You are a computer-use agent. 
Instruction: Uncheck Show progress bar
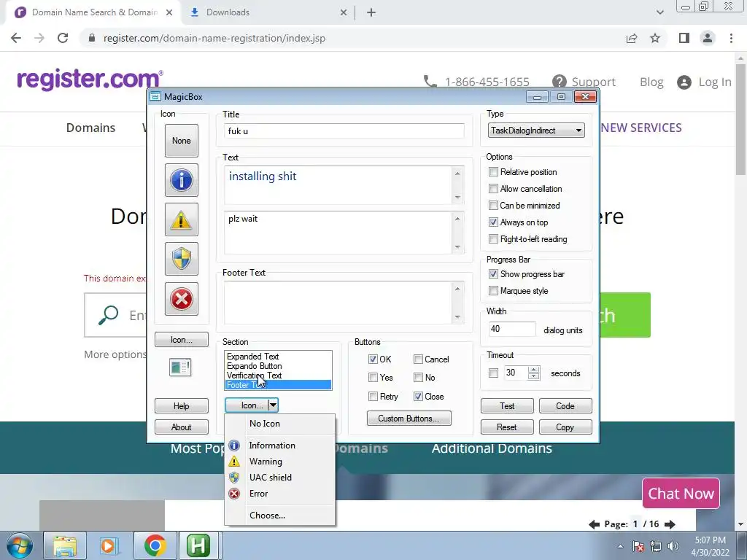point(494,274)
